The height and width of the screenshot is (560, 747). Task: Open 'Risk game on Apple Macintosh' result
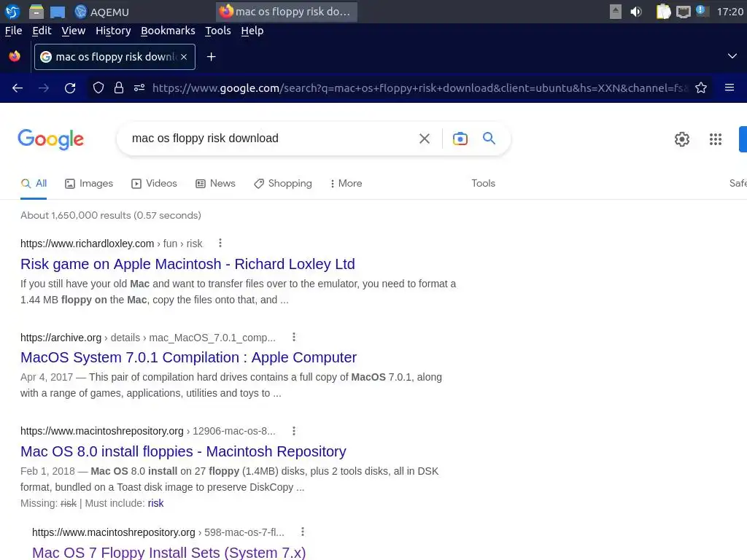pyautogui.click(x=187, y=264)
